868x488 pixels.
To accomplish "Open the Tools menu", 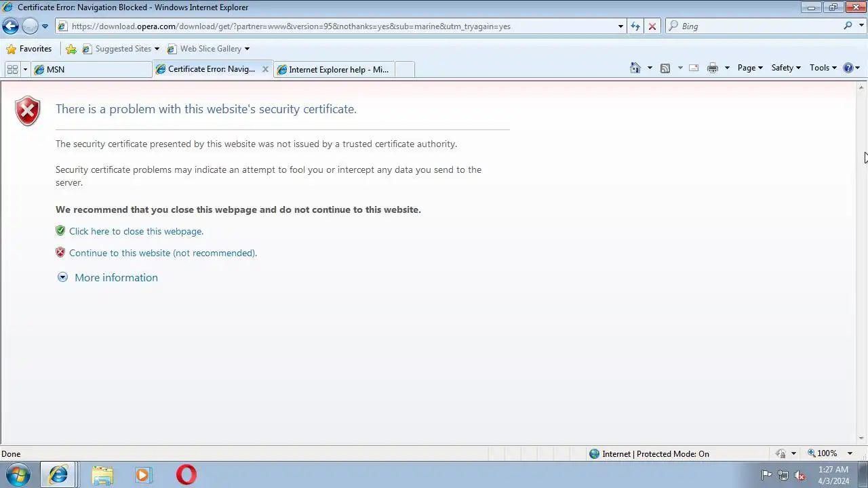I will 823,68.
